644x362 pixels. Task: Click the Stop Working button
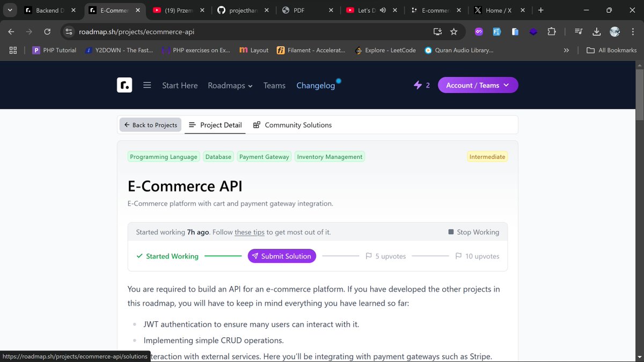tap(474, 232)
